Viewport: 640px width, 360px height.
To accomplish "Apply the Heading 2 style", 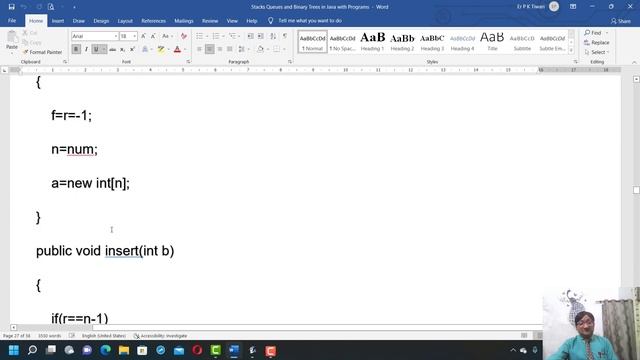I will tap(402, 42).
